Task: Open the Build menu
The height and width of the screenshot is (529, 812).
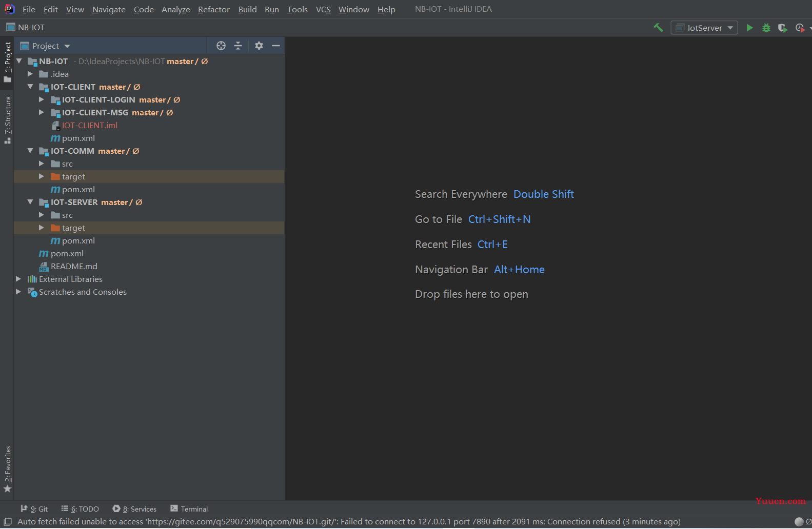Action: coord(247,9)
